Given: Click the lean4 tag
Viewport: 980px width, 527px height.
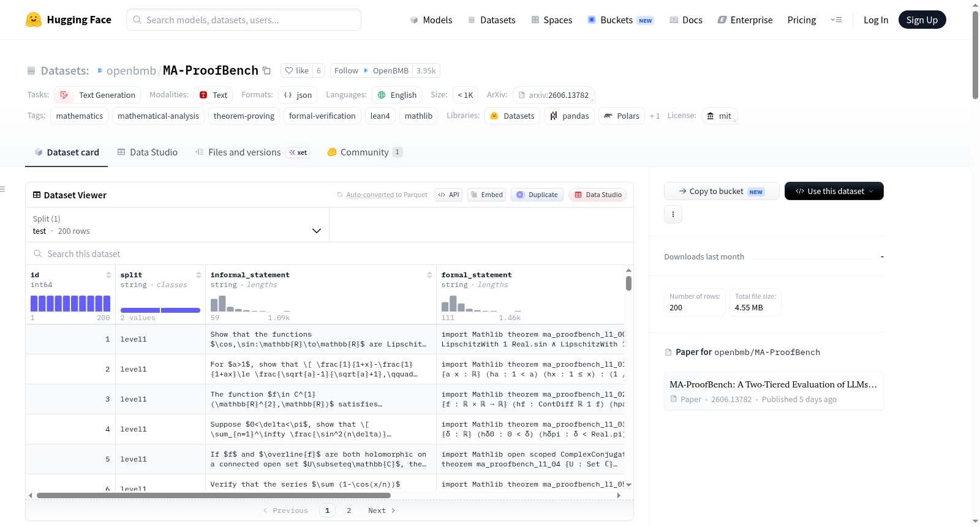Looking at the screenshot, I should pos(380,116).
